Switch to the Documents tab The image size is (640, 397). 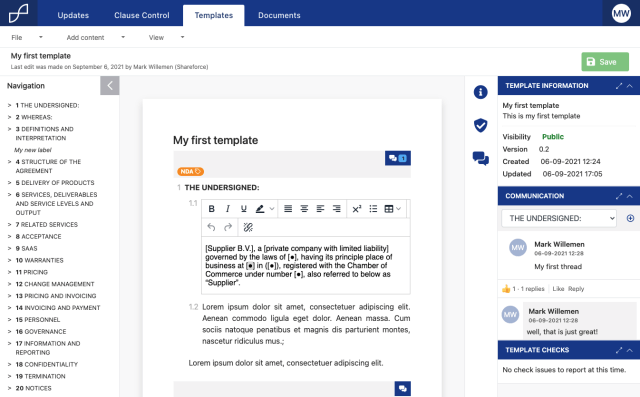[x=279, y=15]
